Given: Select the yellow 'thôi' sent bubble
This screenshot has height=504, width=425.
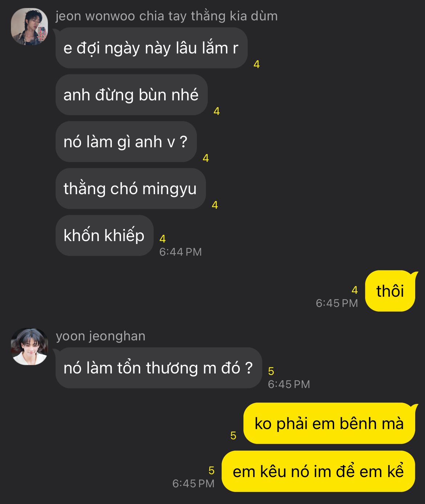Looking at the screenshot, I should tap(390, 291).
